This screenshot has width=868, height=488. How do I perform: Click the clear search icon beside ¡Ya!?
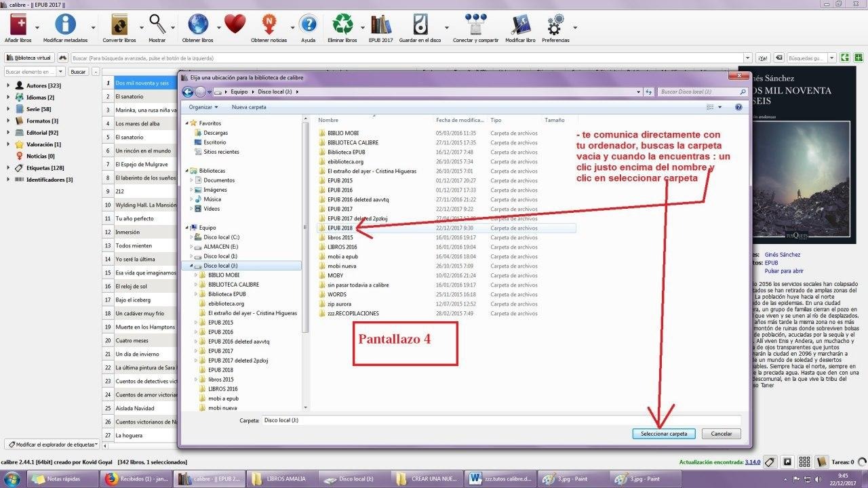point(779,58)
